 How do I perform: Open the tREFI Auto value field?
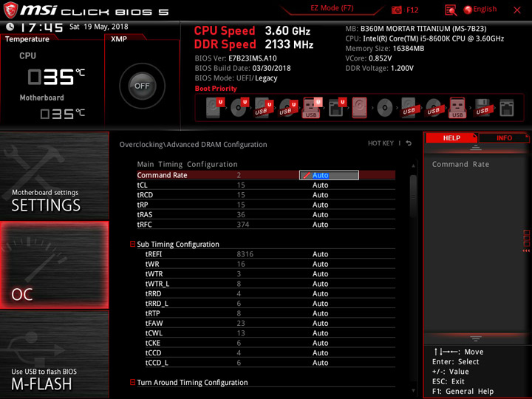[x=320, y=254]
